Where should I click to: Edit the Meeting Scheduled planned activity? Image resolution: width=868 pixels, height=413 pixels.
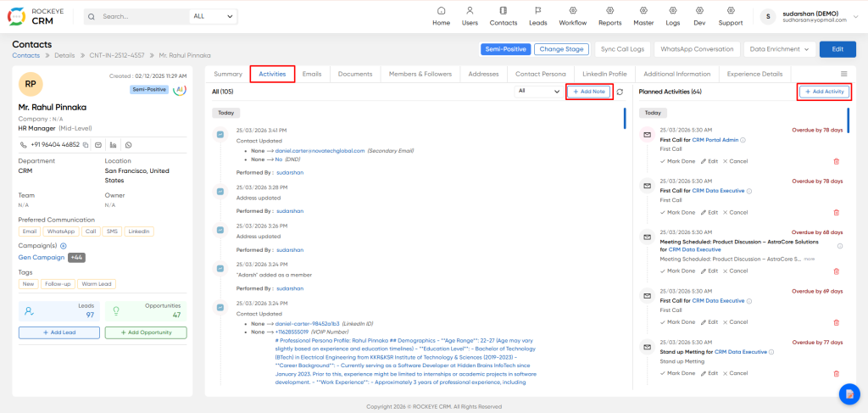pyautogui.click(x=709, y=271)
